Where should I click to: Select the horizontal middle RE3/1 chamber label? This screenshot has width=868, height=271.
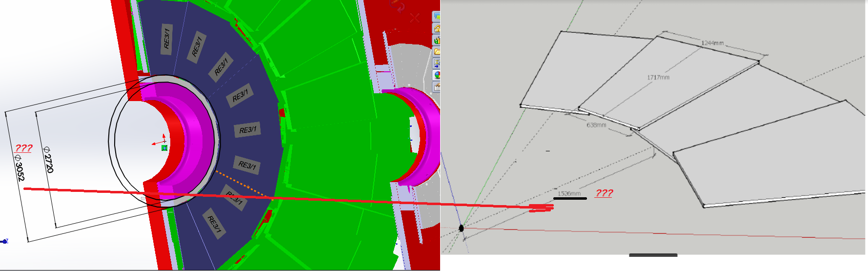(248, 130)
